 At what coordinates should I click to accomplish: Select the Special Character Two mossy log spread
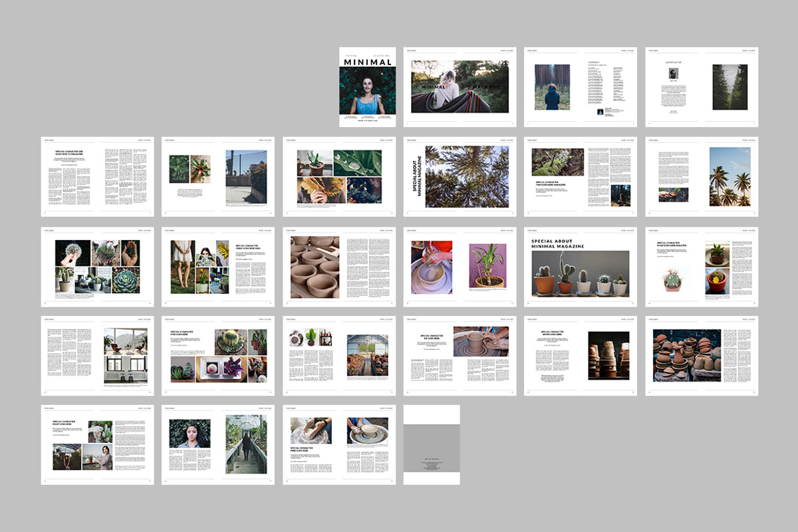pos(581,176)
